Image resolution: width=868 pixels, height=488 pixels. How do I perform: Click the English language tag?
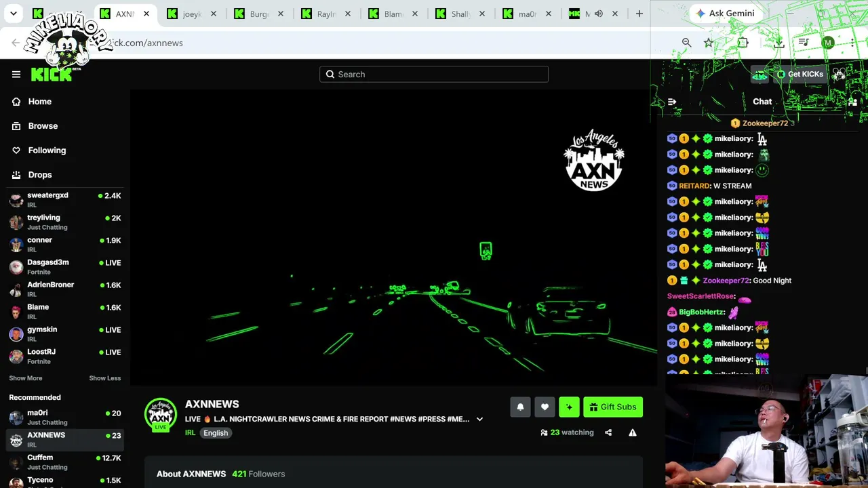click(x=216, y=433)
